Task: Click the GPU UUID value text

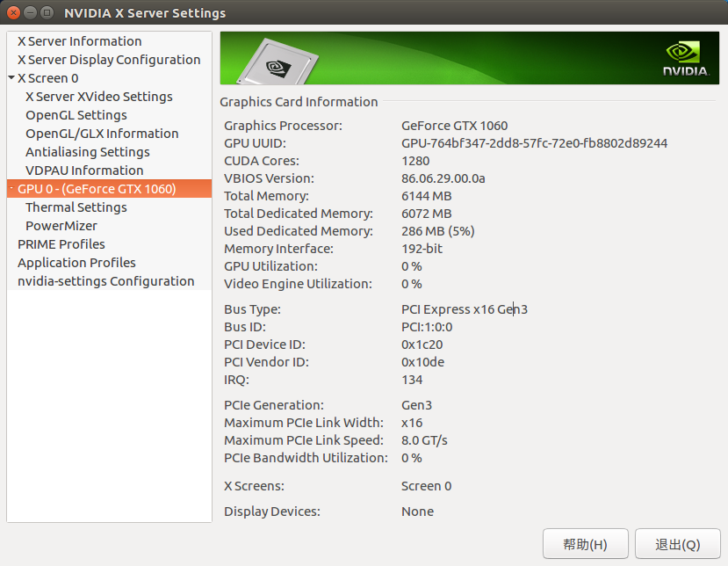Action: [x=535, y=143]
